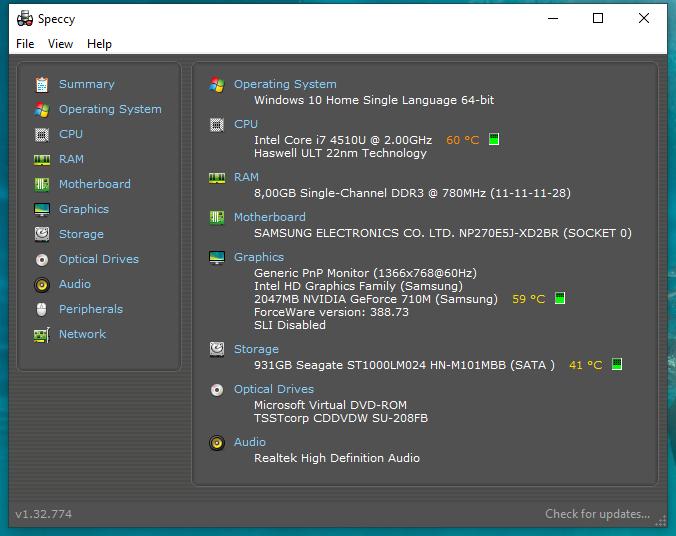Open the File menu

pyautogui.click(x=25, y=44)
